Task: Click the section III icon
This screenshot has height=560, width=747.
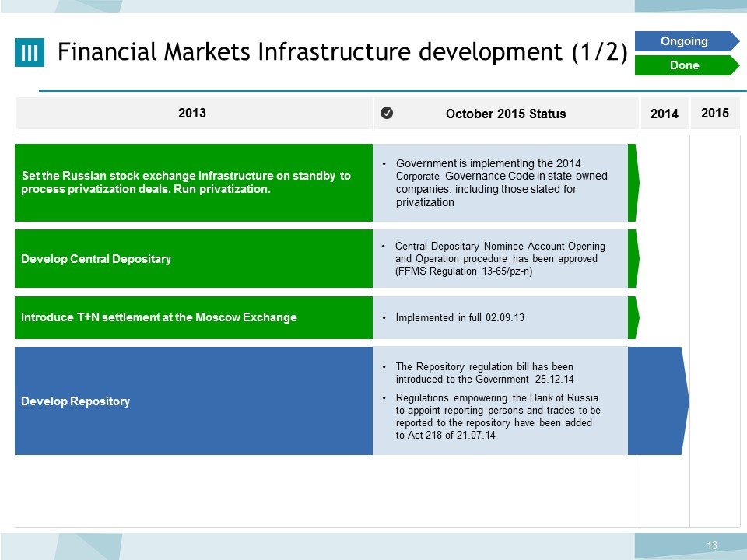Action: [x=30, y=52]
